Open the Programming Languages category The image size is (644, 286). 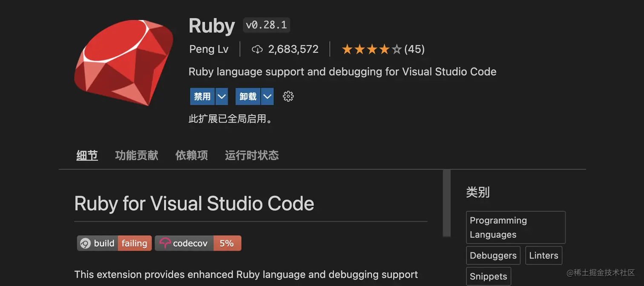[x=516, y=227]
